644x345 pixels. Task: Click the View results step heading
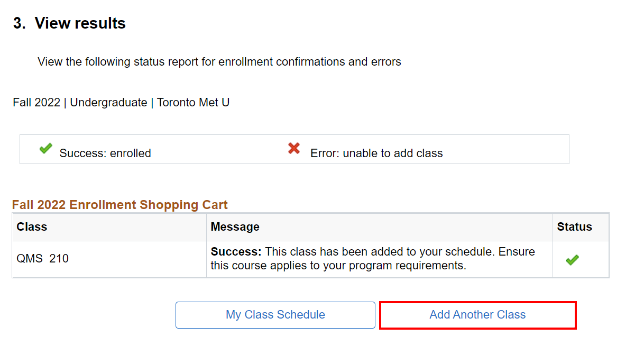[x=80, y=24]
